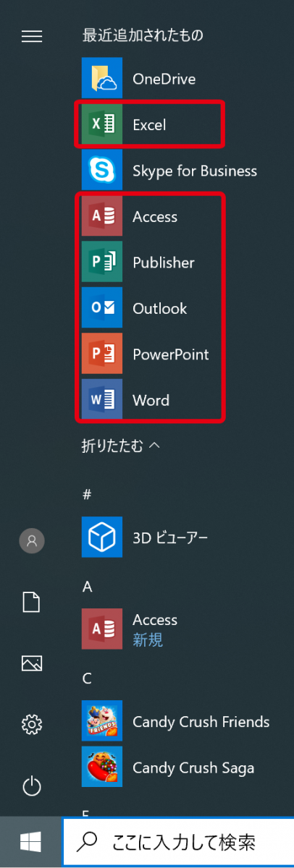Click the 最近追加されたもの heading
Image resolution: width=294 pixels, height=868 pixels.
(x=143, y=35)
